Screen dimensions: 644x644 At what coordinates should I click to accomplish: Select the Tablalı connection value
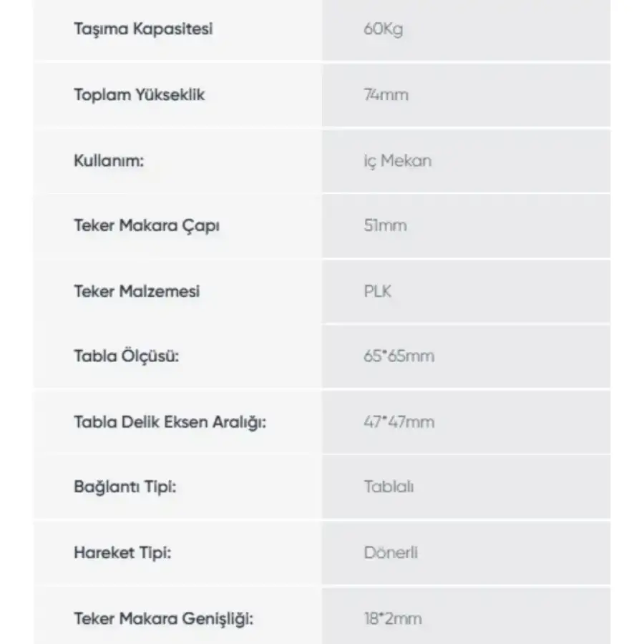[x=389, y=487]
